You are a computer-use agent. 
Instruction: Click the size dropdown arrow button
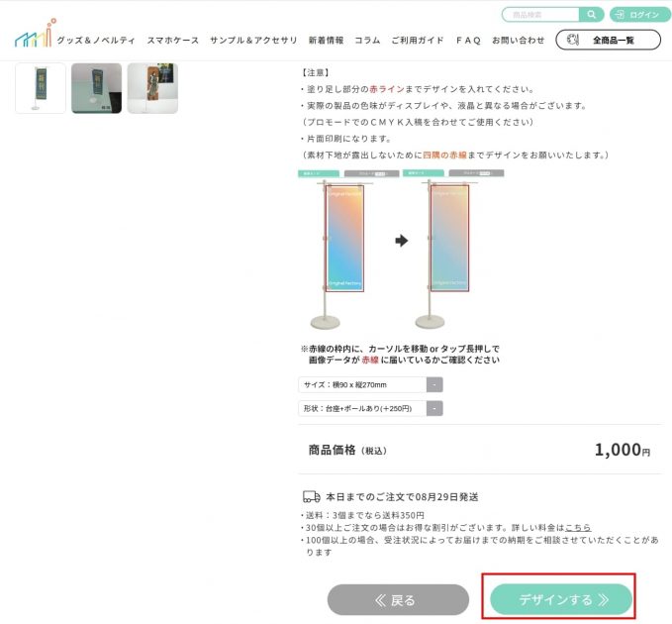pos(434,384)
